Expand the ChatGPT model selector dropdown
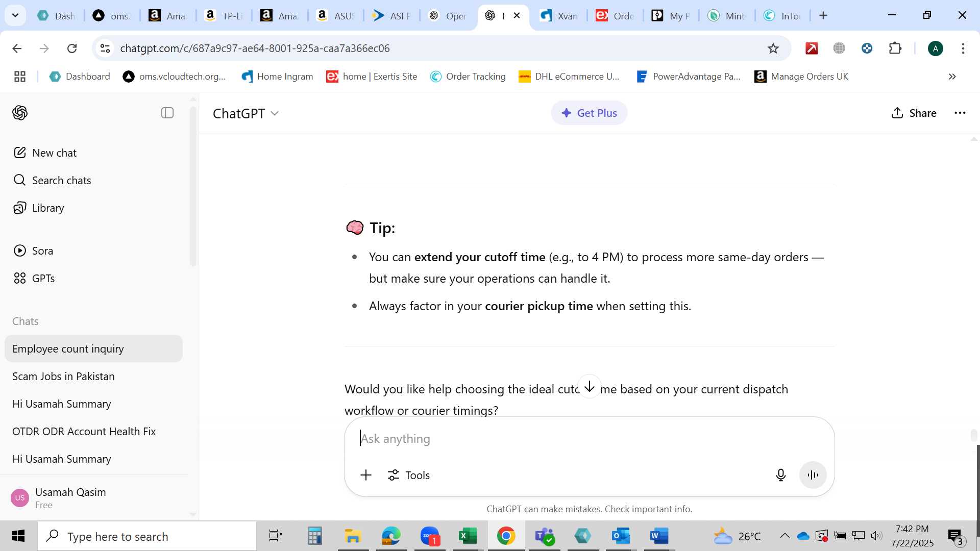 pyautogui.click(x=246, y=113)
